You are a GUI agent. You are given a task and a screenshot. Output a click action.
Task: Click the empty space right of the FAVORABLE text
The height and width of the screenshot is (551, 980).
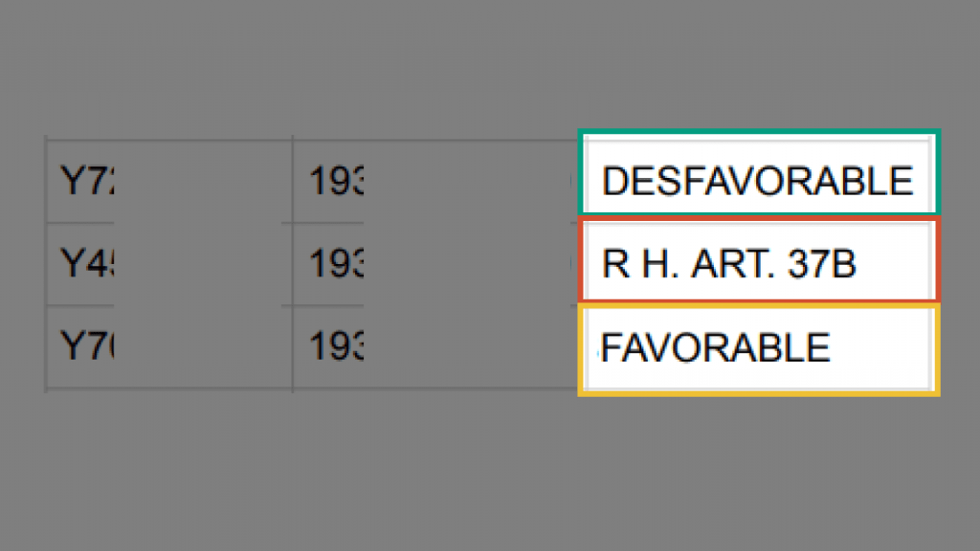pyautogui.click(x=881, y=347)
